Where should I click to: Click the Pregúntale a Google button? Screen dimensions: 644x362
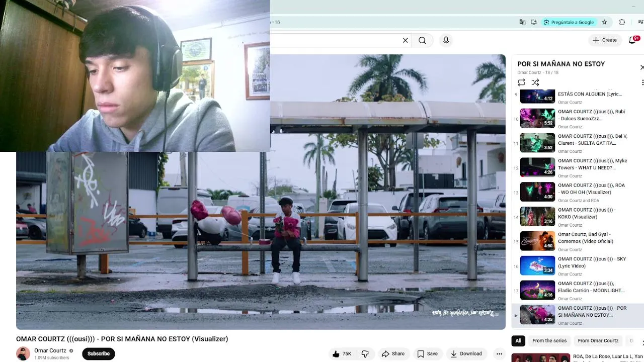[568, 22]
